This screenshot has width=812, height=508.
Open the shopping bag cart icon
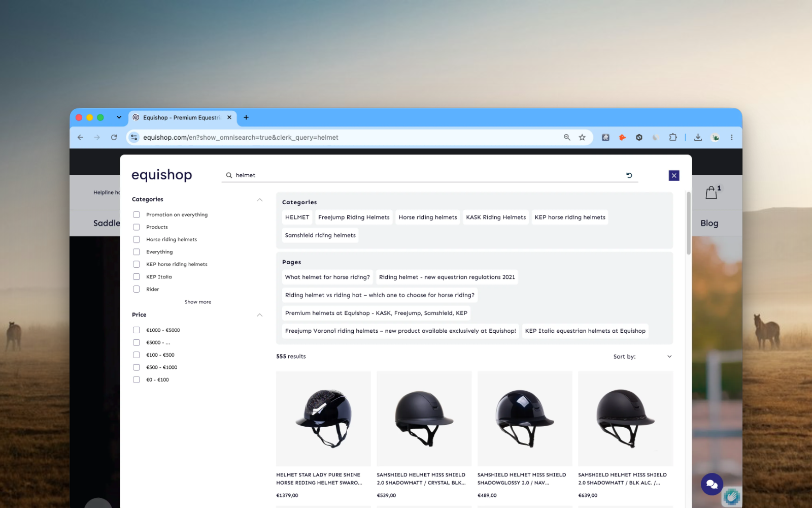[712, 193]
